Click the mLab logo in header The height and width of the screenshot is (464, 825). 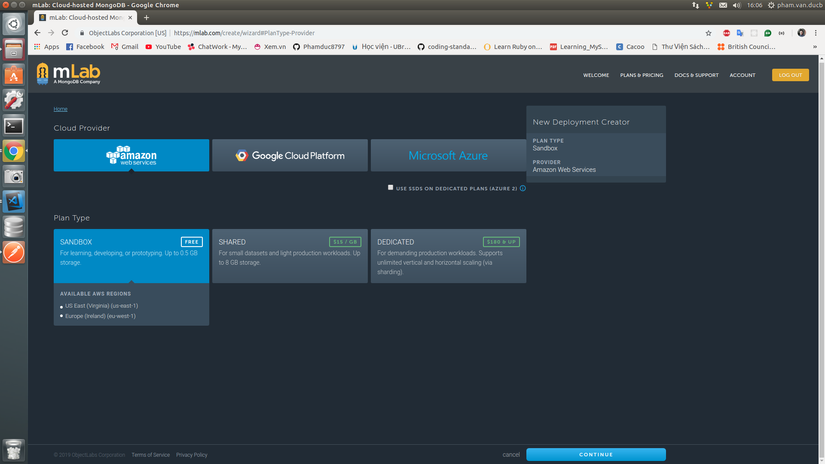(x=68, y=74)
